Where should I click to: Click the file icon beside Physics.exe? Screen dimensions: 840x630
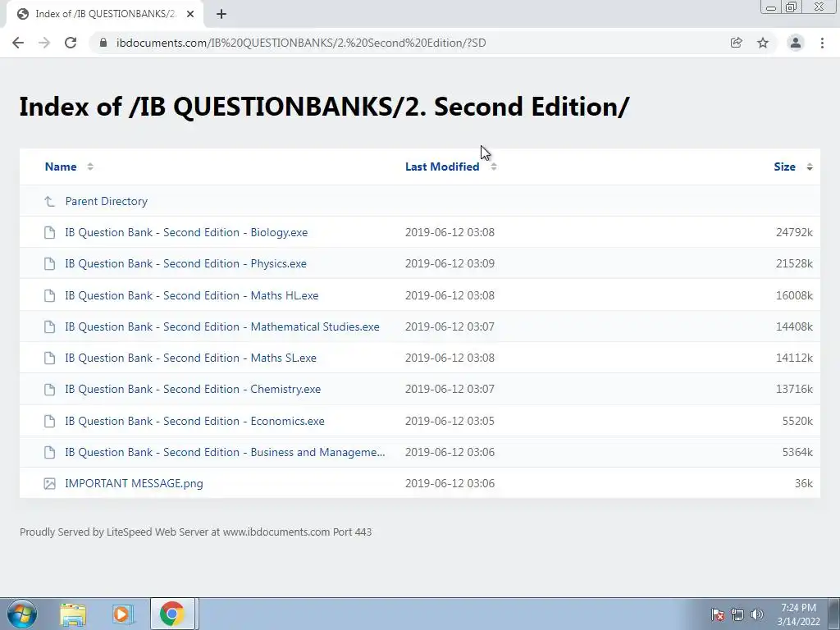tap(49, 263)
